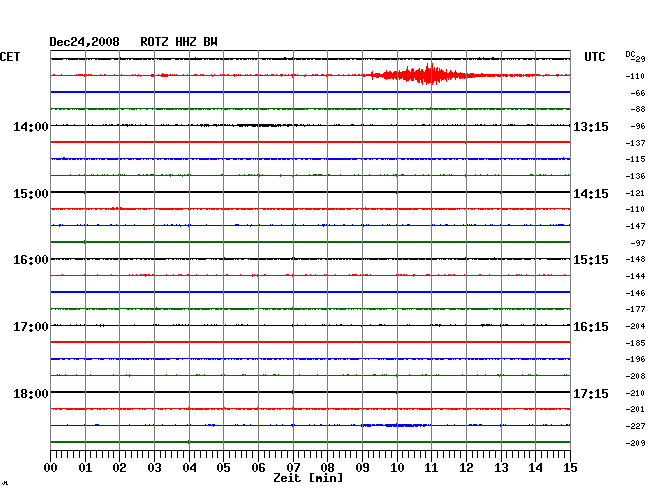Click the DC offset value -147
The image size is (650, 494).
pos(635,226)
